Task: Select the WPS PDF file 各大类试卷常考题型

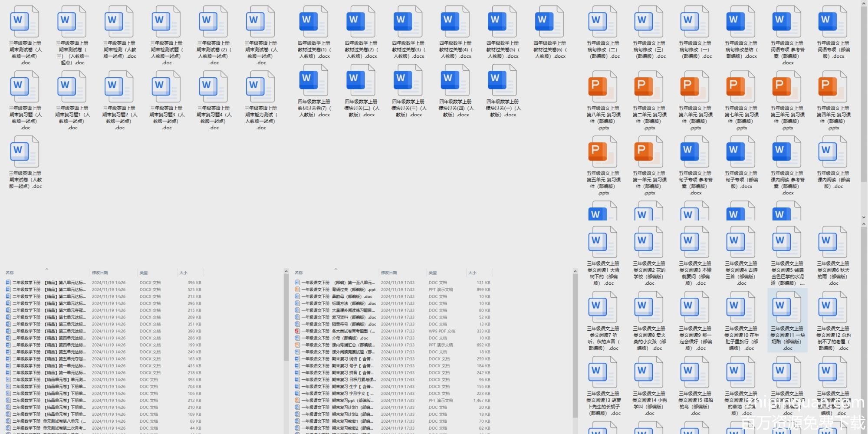Action: point(339,331)
